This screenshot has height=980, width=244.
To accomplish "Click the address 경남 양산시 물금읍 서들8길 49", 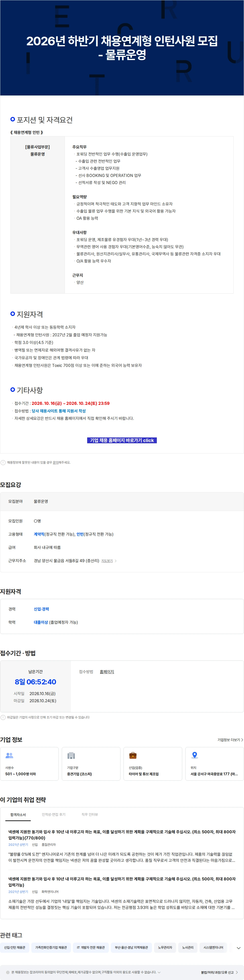I will click(67, 561).
